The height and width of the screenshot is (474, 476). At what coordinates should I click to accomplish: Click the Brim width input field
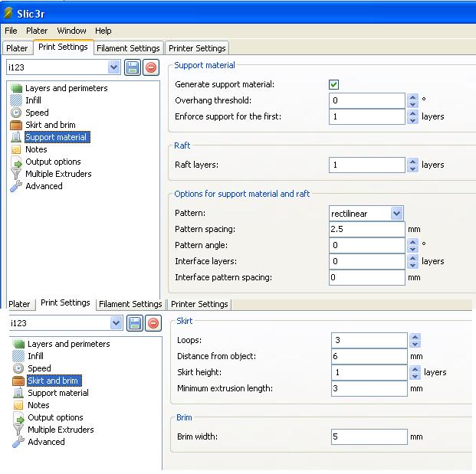(369, 436)
